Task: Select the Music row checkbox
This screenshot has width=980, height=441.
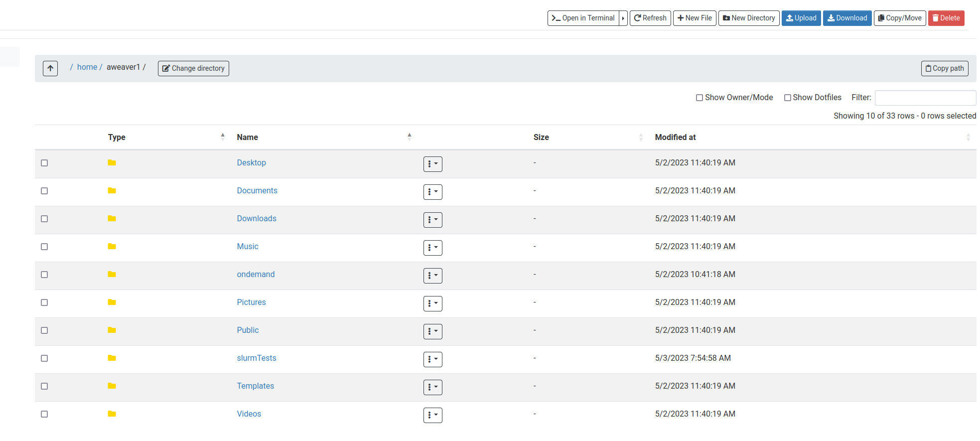Action: pyautogui.click(x=44, y=247)
